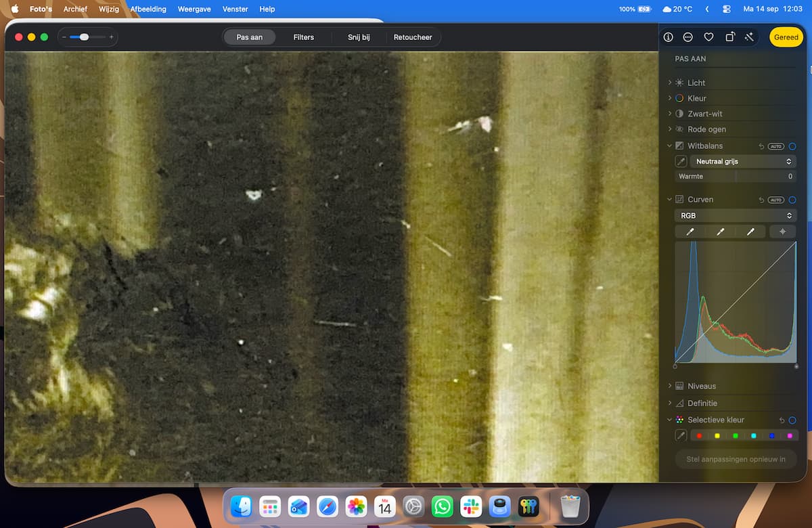This screenshot has width=812, height=528.
Task: Select the cyan color swatch
Action: (753, 436)
